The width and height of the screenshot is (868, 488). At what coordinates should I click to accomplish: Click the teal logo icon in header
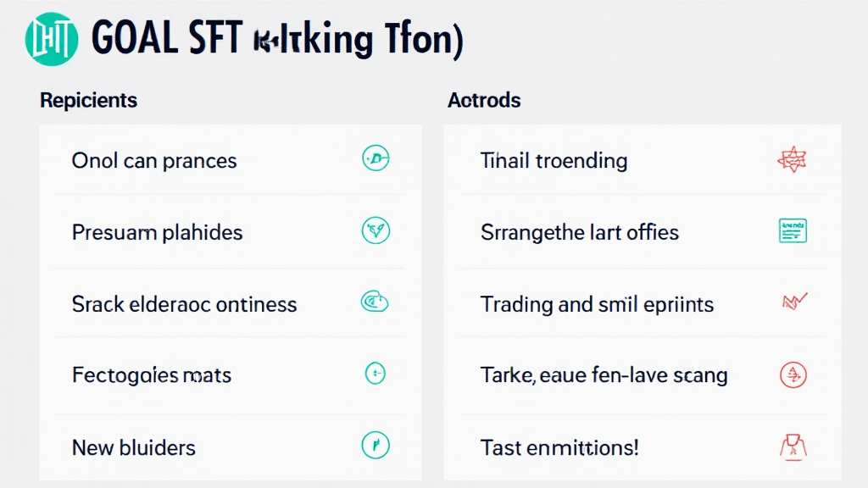pos(52,40)
